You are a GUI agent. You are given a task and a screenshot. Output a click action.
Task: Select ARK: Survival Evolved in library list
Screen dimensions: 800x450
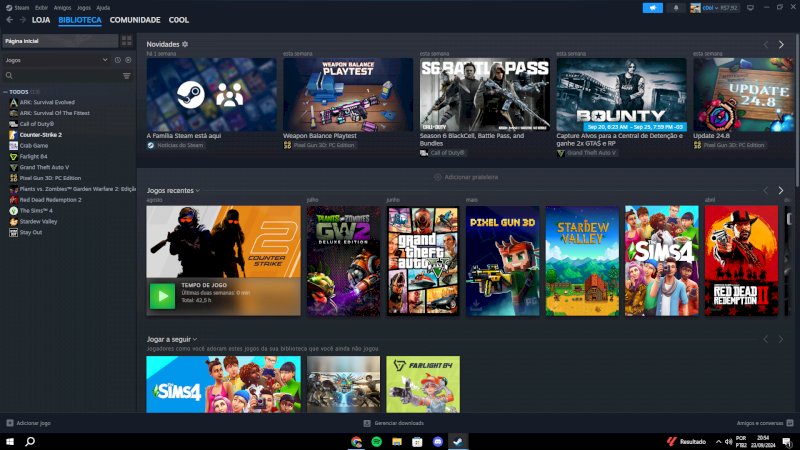pyautogui.click(x=47, y=103)
